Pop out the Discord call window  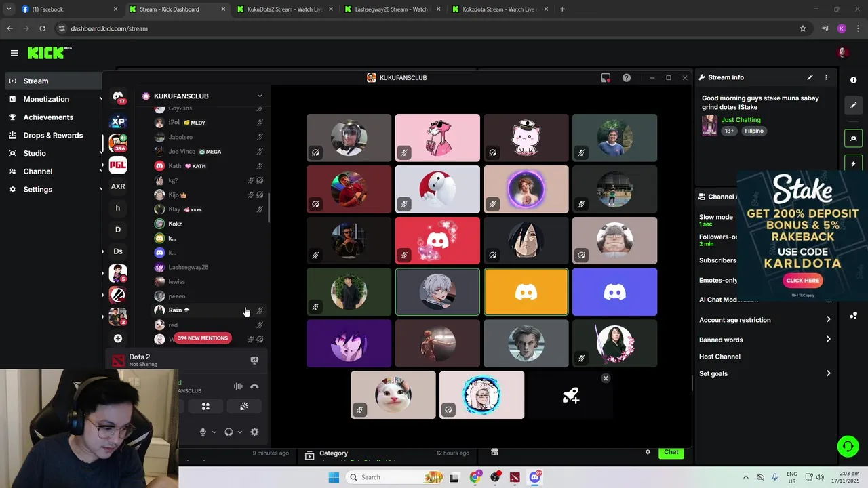pos(606,78)
